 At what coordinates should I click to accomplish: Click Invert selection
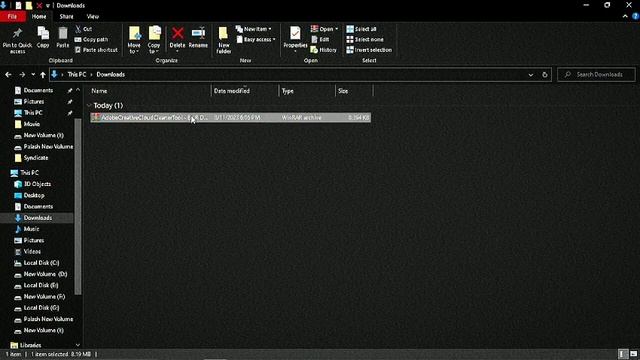tap(369, 50)
